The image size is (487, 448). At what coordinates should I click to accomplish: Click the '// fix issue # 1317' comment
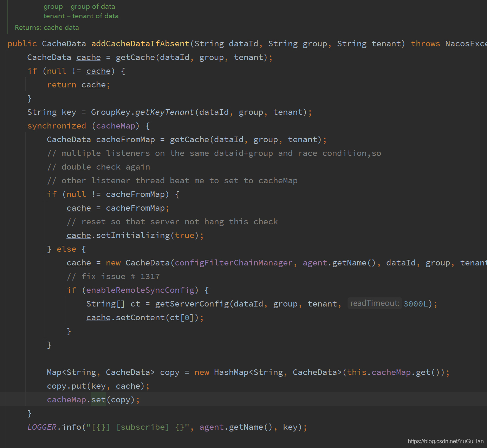pos(113,276)
